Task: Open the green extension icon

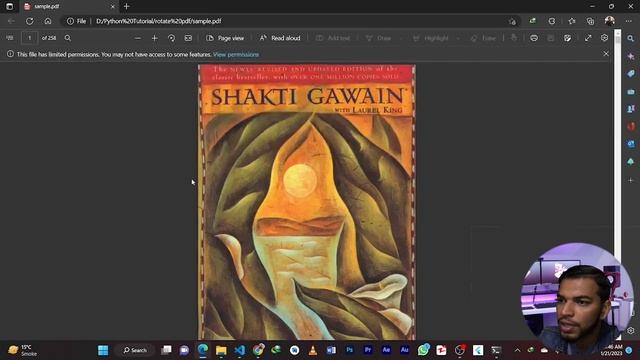Action: 533,21
